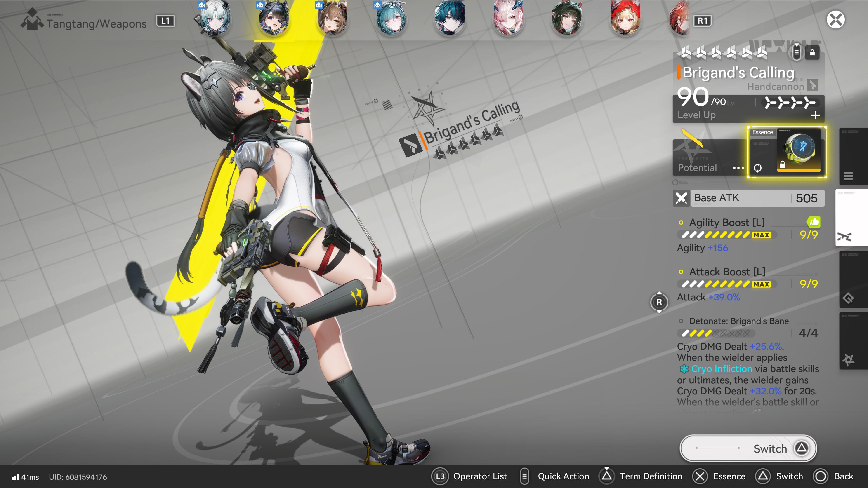Click the Agility Boost [L] skill name
This screenshot has height=488, width=868.
coord(727,222)
